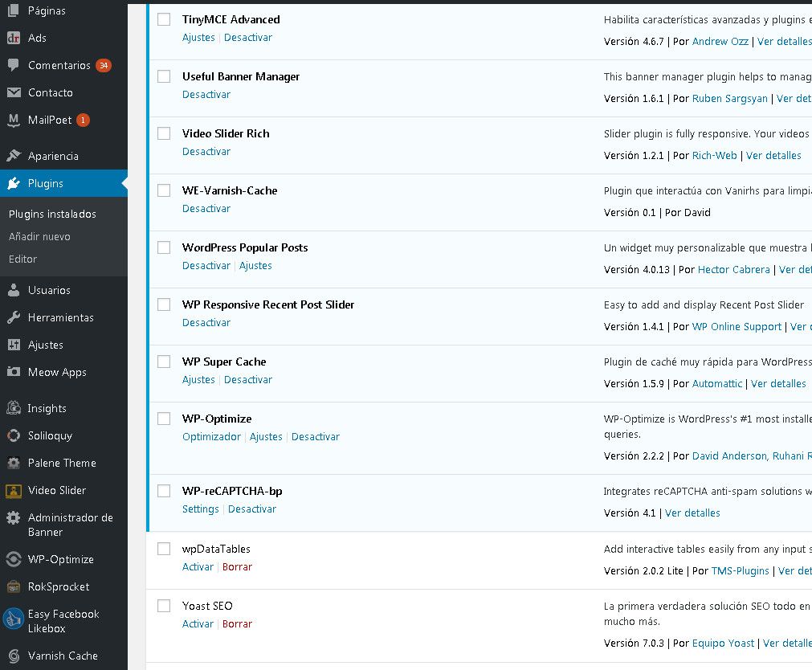Click the MailPoet notification badge 1
This screenshot has height=670, width=812.
[83, 121]
